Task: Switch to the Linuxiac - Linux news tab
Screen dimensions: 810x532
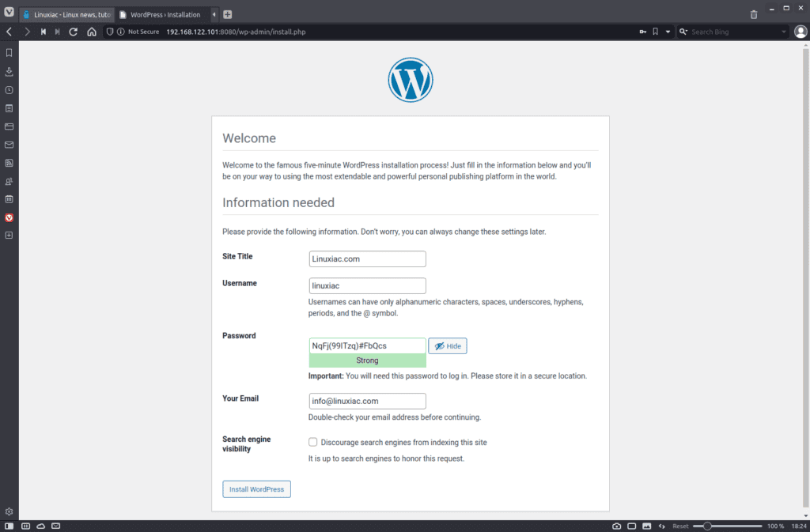Action: tap(67, 14)
